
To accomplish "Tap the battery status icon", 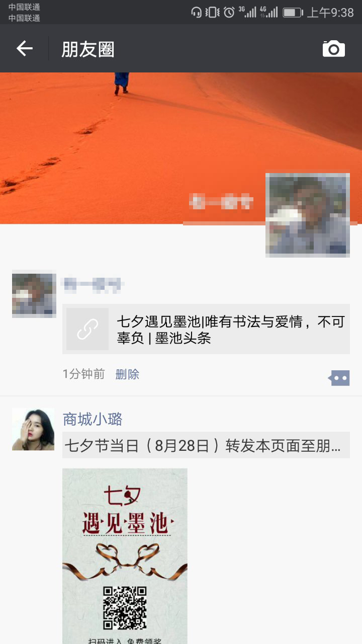I will (293, 12).
